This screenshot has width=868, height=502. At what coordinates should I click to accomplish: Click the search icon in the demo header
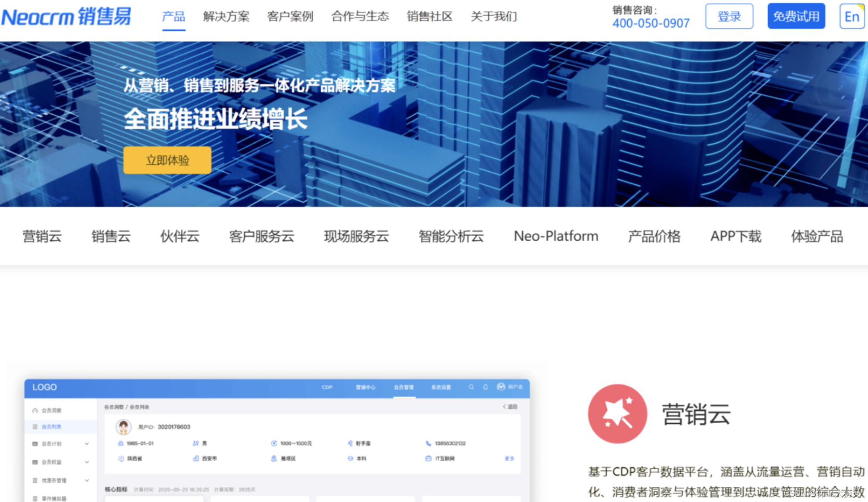point(471,387)
